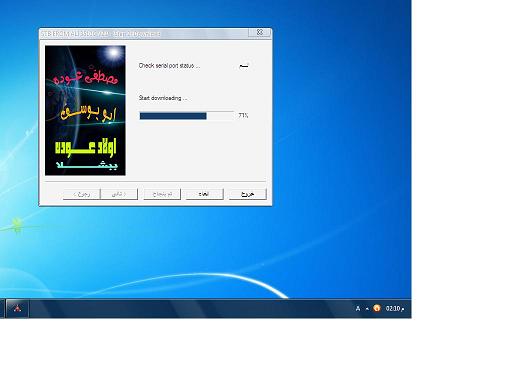512x384 pixels.
Task: Click the خروج (Exit) button
Action: 248,194
